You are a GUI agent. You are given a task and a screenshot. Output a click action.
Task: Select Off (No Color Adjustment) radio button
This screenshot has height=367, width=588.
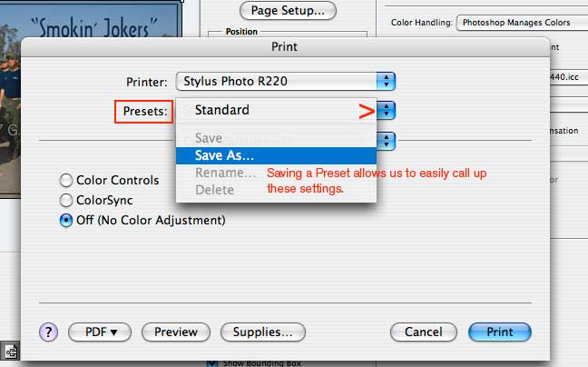[66, 220]
